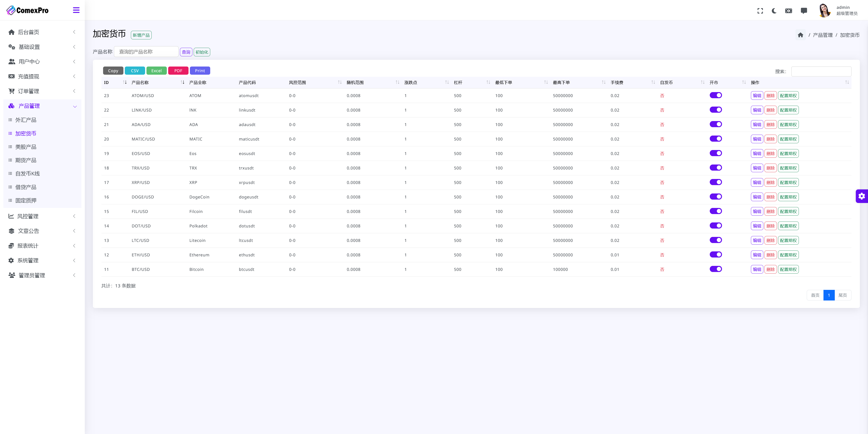Click the admin avatar picture
This screenshot has height=434, width=868.
pyautogui.click(x=824, y=10)
